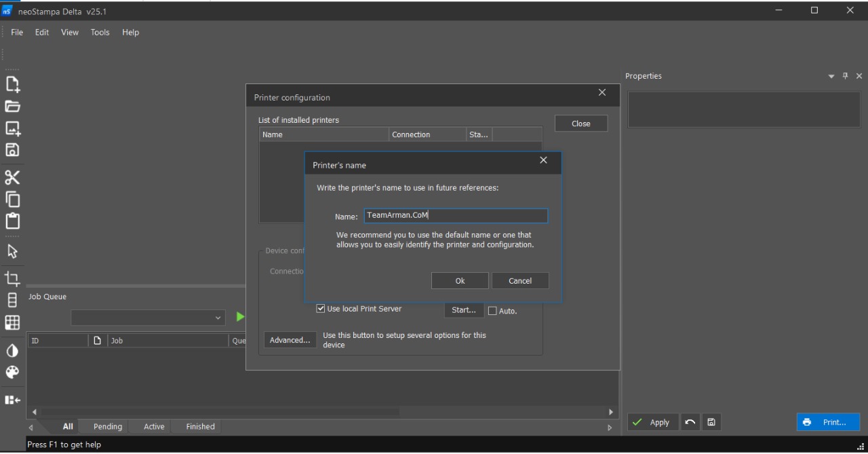Click the Paste clipboard icon
Viewport: 868px width, 454px height.
[x=12, y=221]
